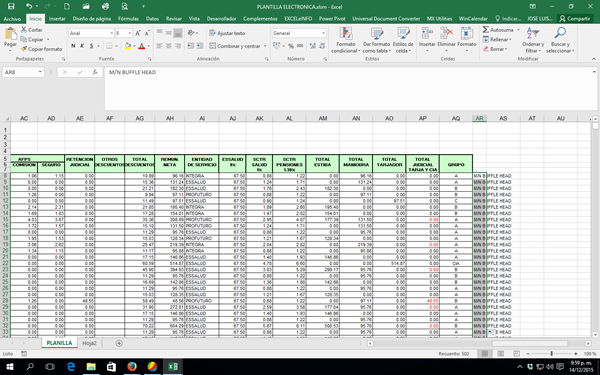Decrease the indent

click(x=190, y=46)
